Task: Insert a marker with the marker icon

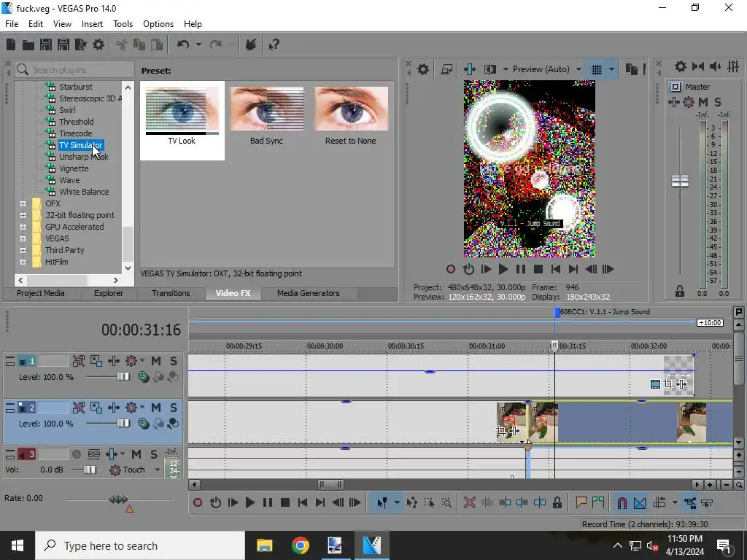Action: point(581,502)
